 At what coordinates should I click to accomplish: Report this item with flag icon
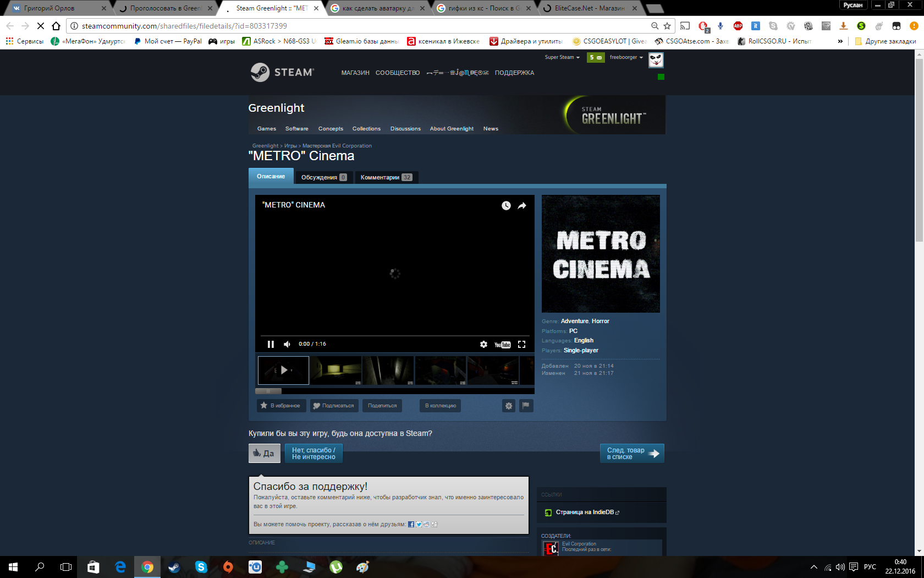(x=526, y=406)
